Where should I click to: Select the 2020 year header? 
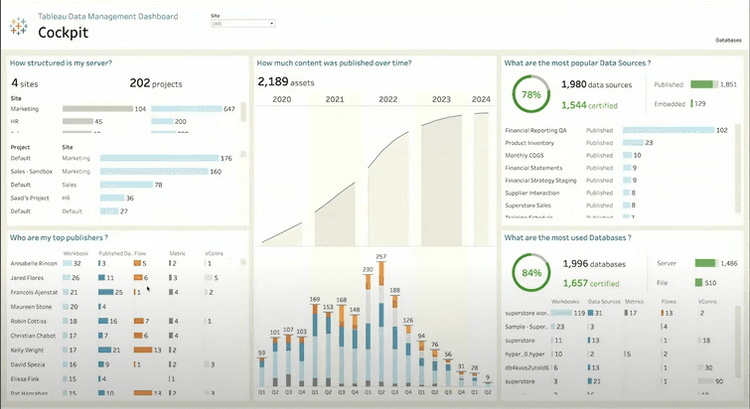click(x=282, y=99)
